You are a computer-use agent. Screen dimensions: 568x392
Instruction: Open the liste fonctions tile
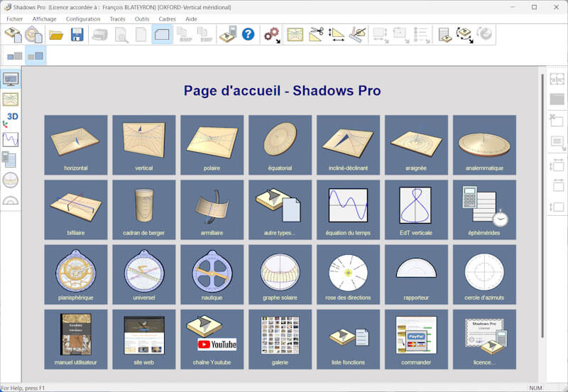point(348,339)
